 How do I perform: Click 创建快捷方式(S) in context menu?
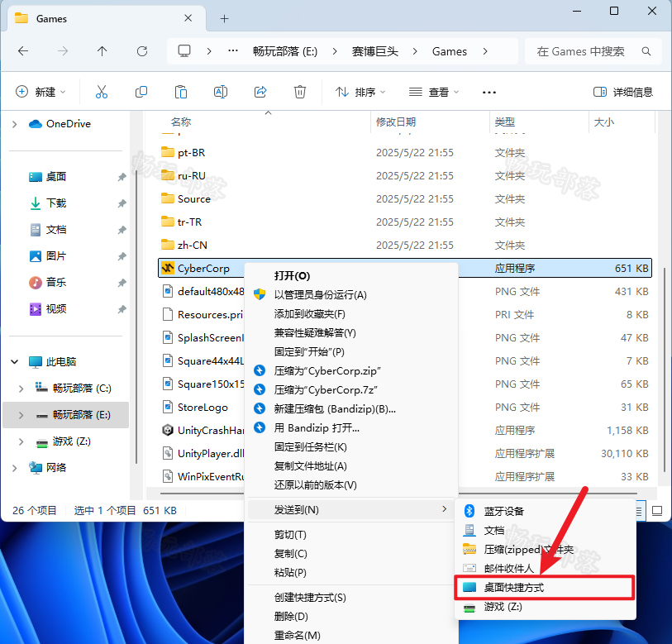351,598
